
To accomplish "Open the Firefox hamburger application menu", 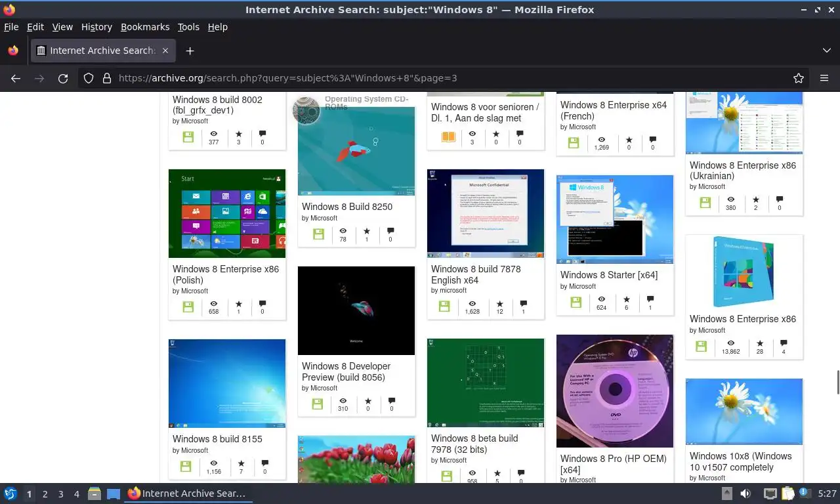I will coord(824,78).
